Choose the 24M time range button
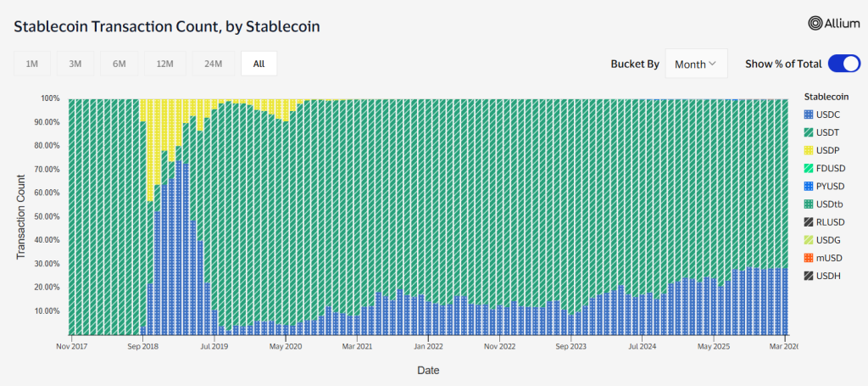Viewport: 868px width, 386px height. [x=213, y=64]
